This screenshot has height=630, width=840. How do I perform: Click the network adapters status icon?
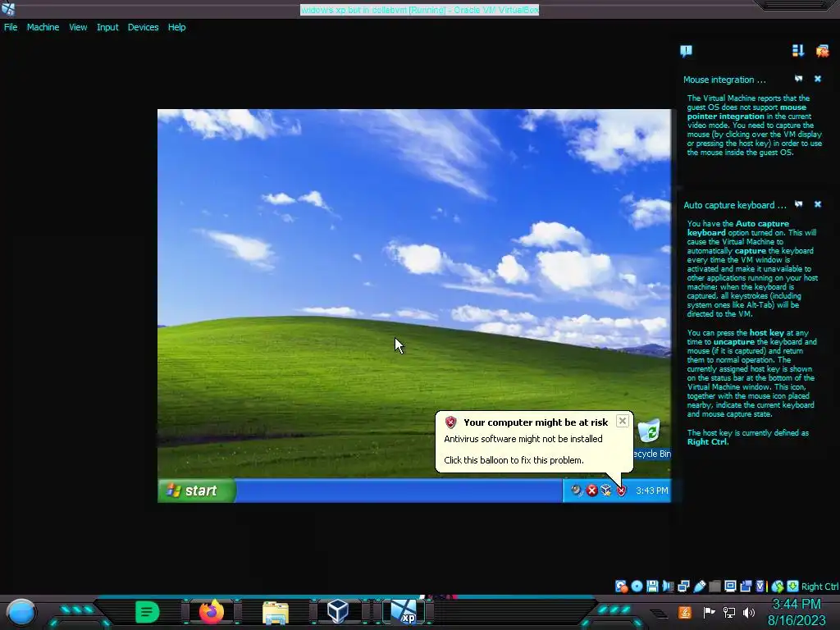[x=683, y=587]
